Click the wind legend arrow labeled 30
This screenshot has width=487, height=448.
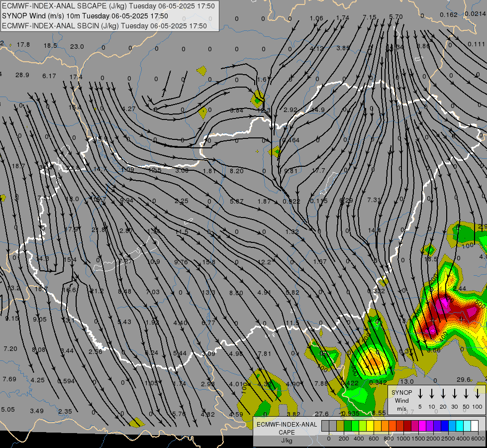click(x=454, y=394)
